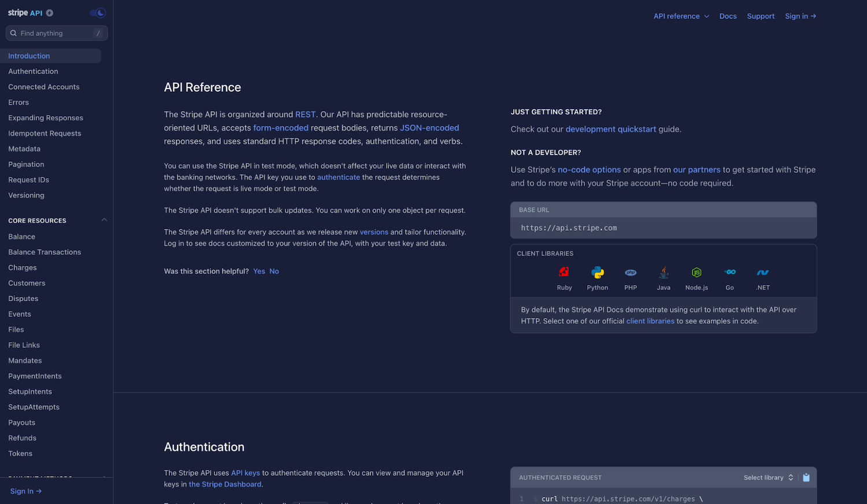Open Balance Transactions in sidebar
Viewport: 867px width, 504px height.
click(45, 252)
